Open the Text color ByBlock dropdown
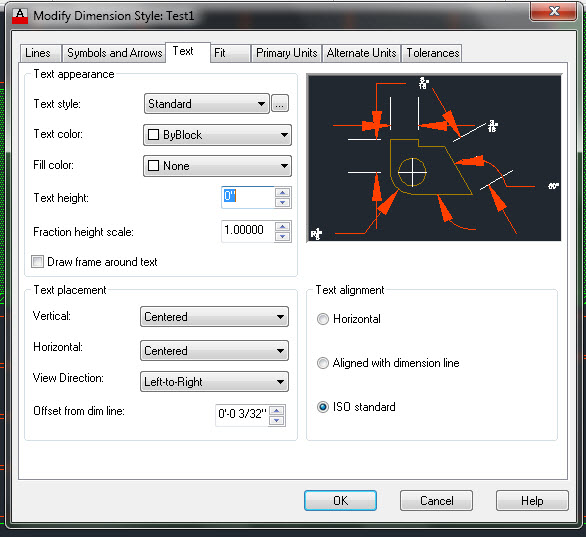 point(217,135)
